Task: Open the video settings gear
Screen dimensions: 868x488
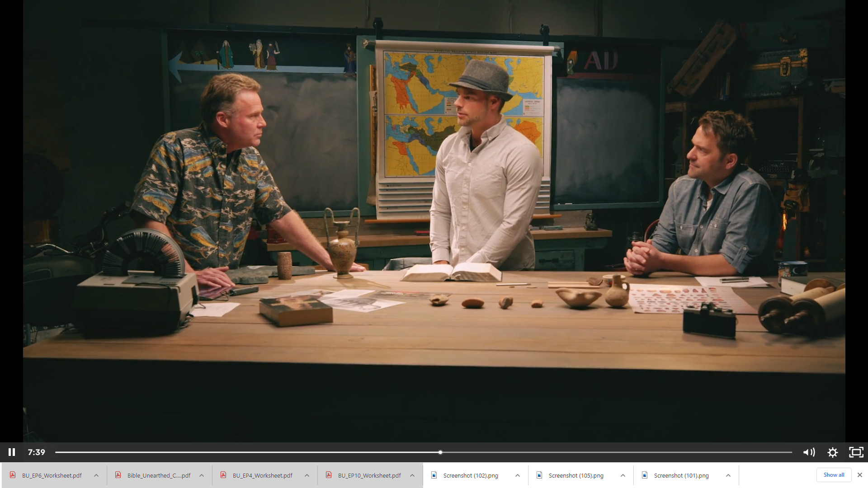Action: tap(833, 452)
